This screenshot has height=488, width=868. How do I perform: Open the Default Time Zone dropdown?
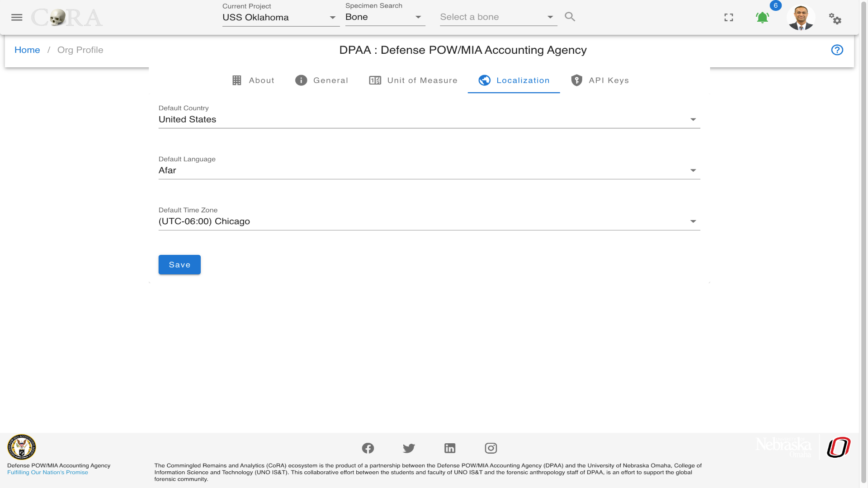tap(429, 222)
